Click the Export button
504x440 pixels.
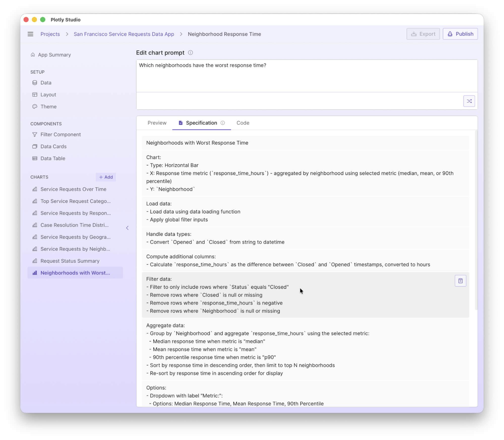tap(423, 34)
